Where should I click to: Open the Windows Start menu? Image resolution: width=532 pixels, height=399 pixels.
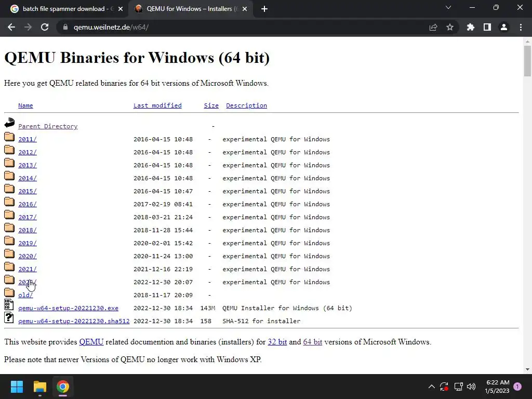[x=17, y=387]
